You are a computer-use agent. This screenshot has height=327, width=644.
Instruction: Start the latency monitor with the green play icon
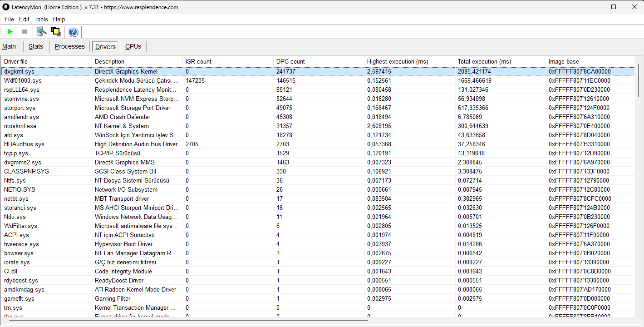coord(10,32)
